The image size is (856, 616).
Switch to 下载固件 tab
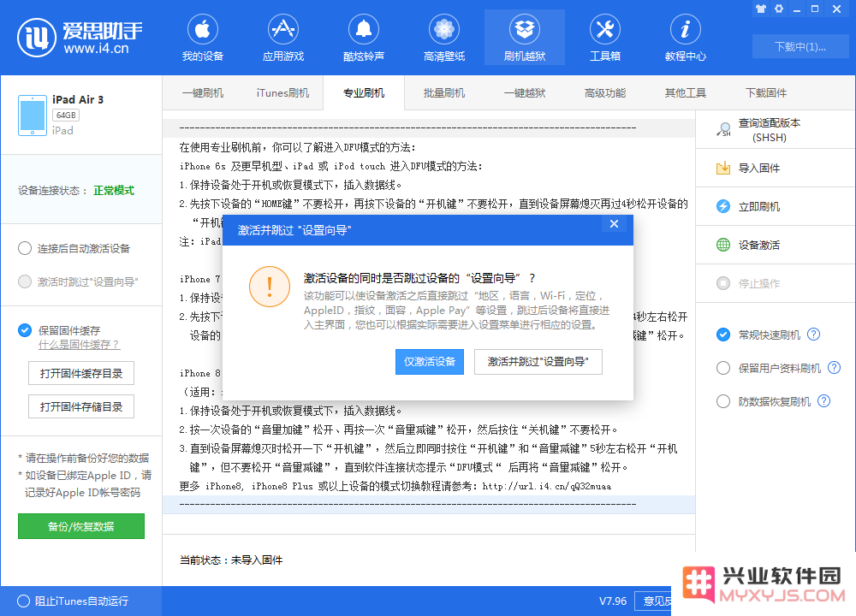point(766,92)
